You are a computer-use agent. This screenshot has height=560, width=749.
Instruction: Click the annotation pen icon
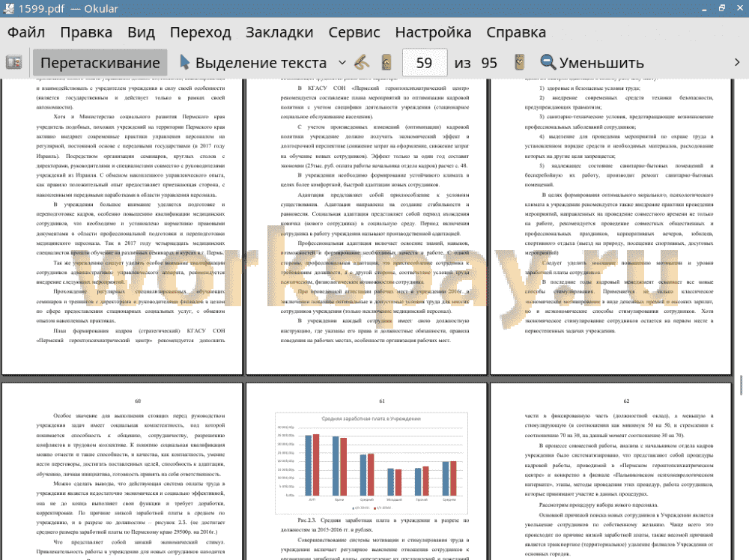362,63
